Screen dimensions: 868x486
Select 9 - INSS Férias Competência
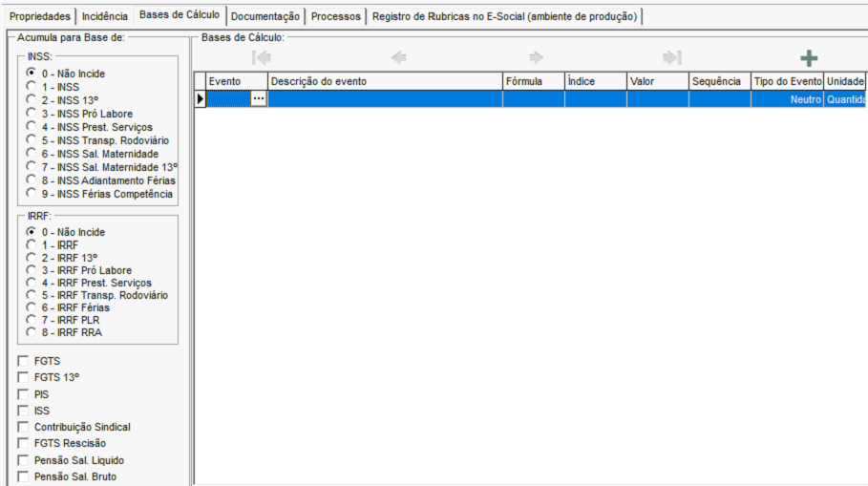tap(31, 193)
